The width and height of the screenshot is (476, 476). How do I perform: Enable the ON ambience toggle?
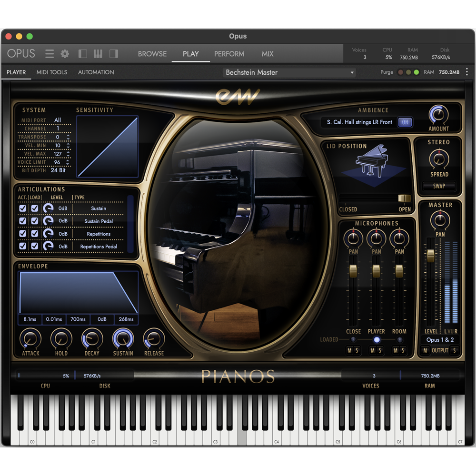[405, 122]
